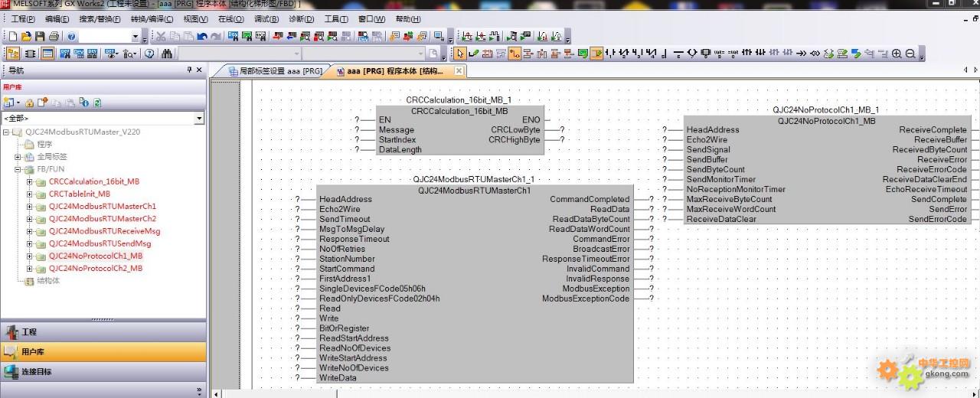The height and width of the screenshot is (398, 980).
Task: Expand the CRCTableInit_MB node
Action: 30,194
